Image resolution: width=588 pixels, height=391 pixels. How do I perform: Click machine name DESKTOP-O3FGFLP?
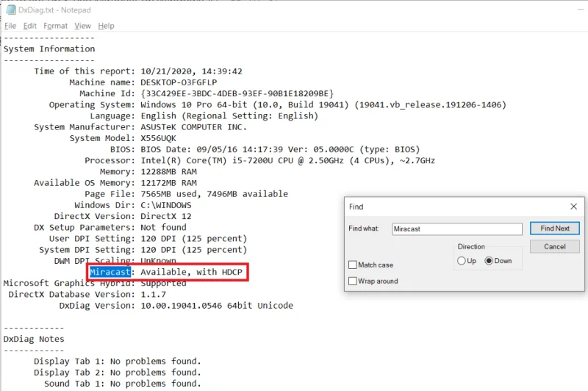[179, 82]
